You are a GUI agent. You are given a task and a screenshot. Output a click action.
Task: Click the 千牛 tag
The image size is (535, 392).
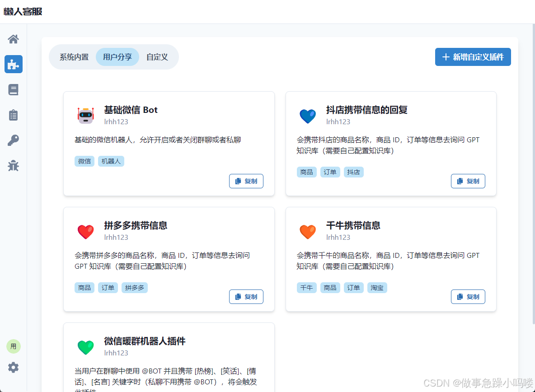pos(306,288)
